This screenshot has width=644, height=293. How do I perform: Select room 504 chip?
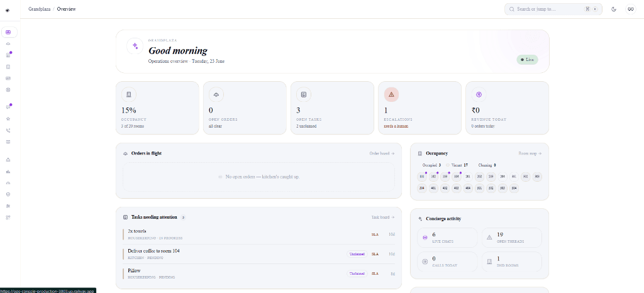(514, 189)
